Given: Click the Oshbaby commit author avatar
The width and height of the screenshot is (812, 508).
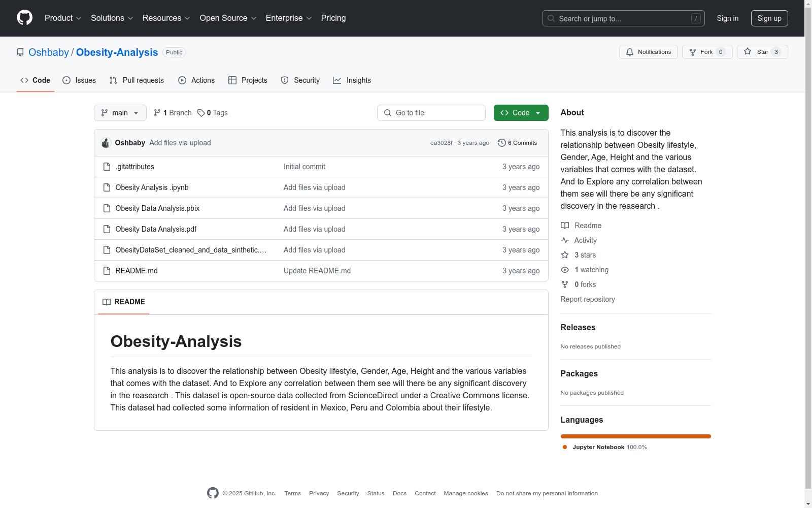Looking at the screenshot, I should pyautogui.click(x=106, y=143).
